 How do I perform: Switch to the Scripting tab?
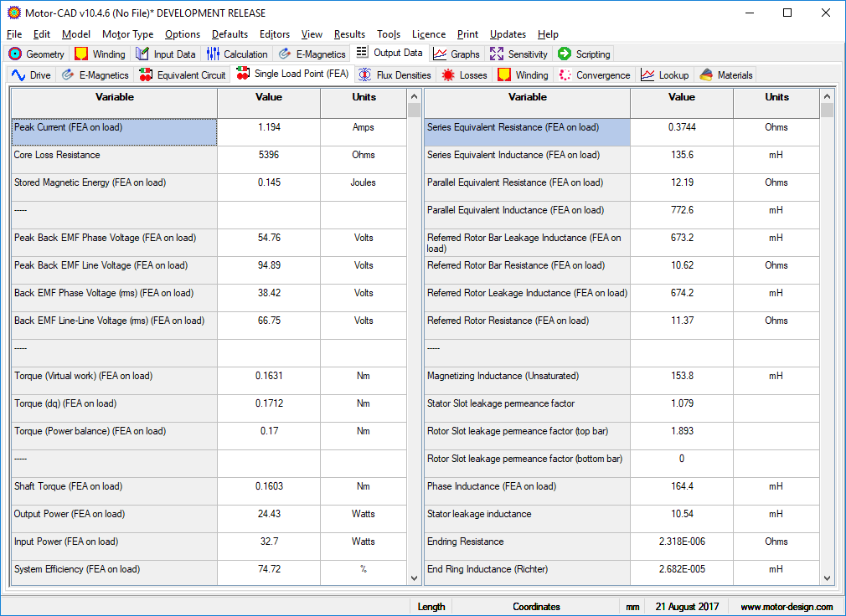point(585,54)
